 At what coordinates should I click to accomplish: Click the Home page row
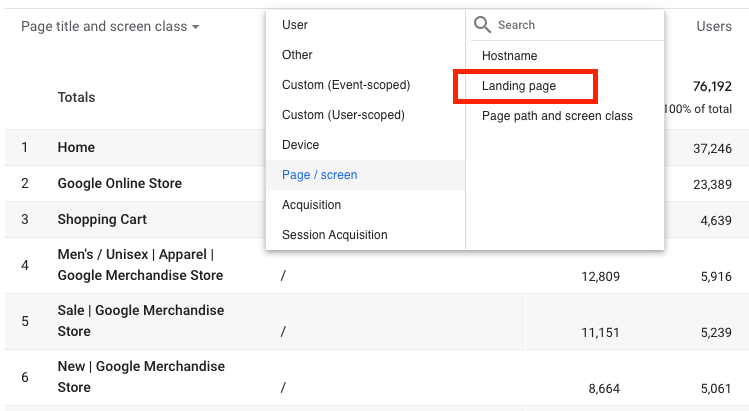point(76,147)
